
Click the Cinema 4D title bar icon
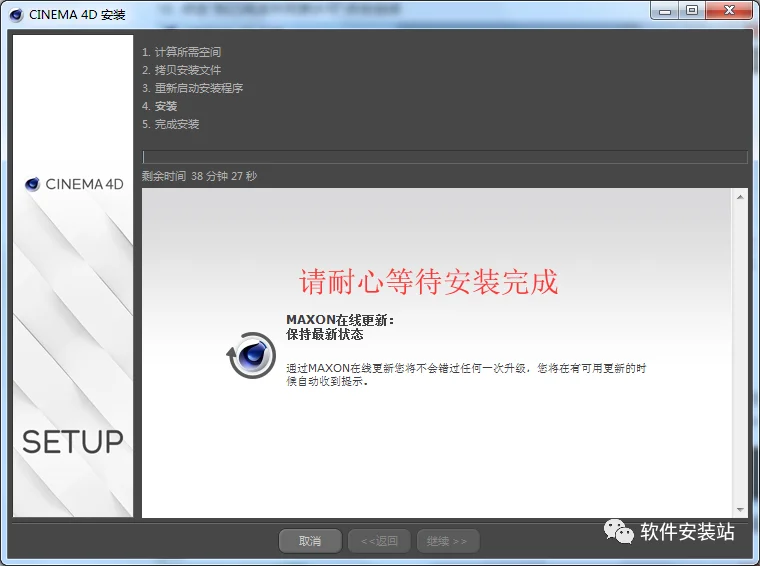click(x=16, y=15)
